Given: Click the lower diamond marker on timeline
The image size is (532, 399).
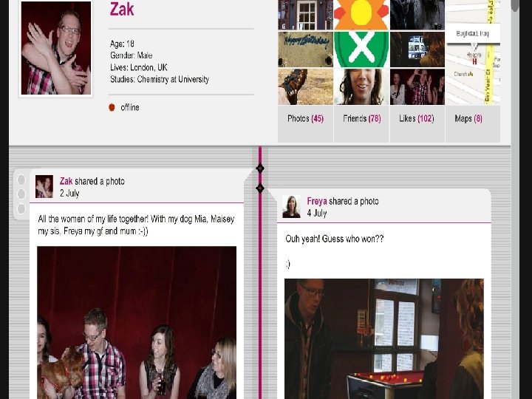Looking at the screenshot, I should [x=260, y=188].
